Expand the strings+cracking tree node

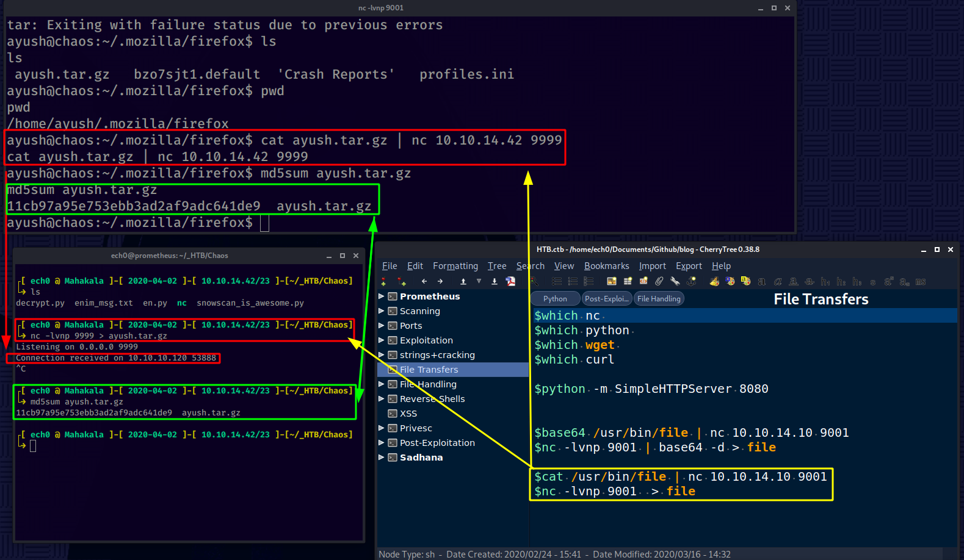tap(382, 355)
